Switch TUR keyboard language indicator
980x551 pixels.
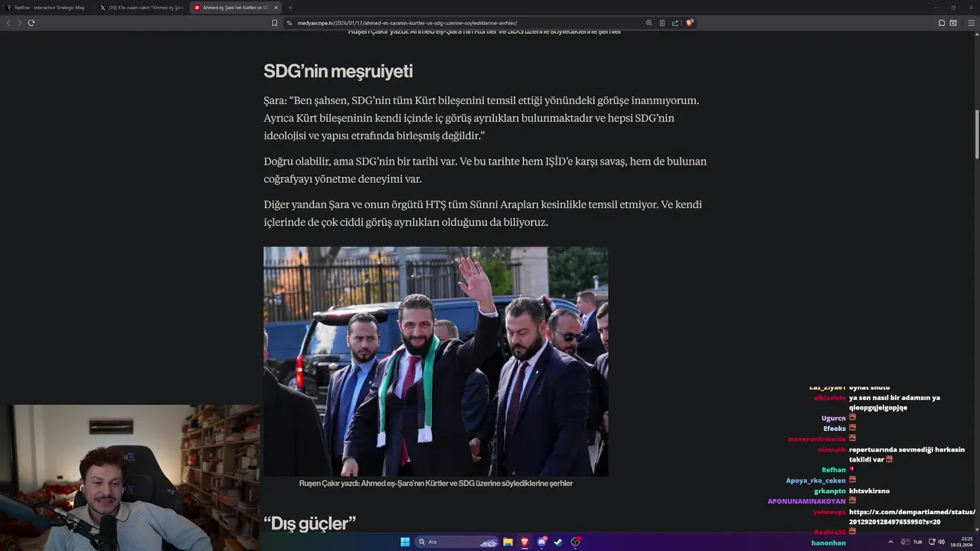point(917,542)
